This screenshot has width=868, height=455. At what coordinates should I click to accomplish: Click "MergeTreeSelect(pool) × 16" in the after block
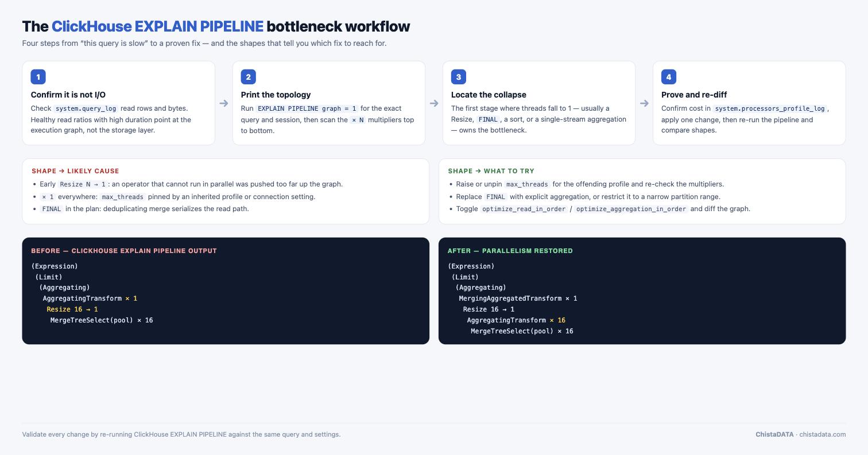(522, 331)
